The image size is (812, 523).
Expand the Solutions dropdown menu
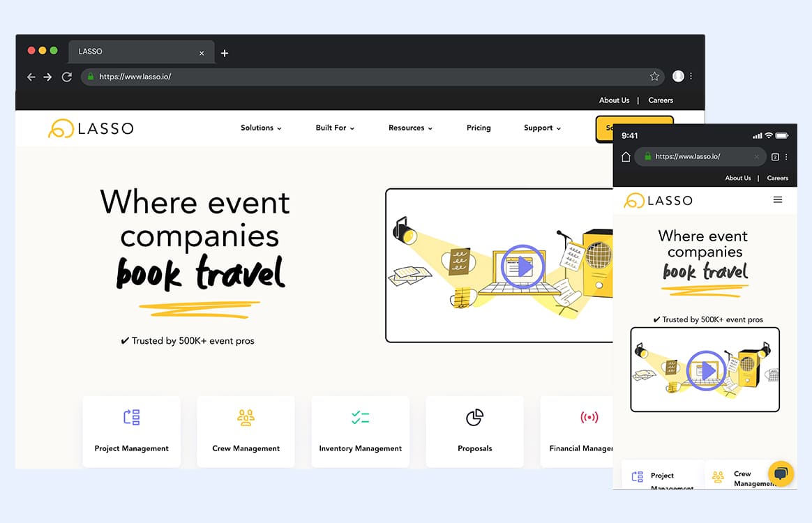[x=261, y=128]
